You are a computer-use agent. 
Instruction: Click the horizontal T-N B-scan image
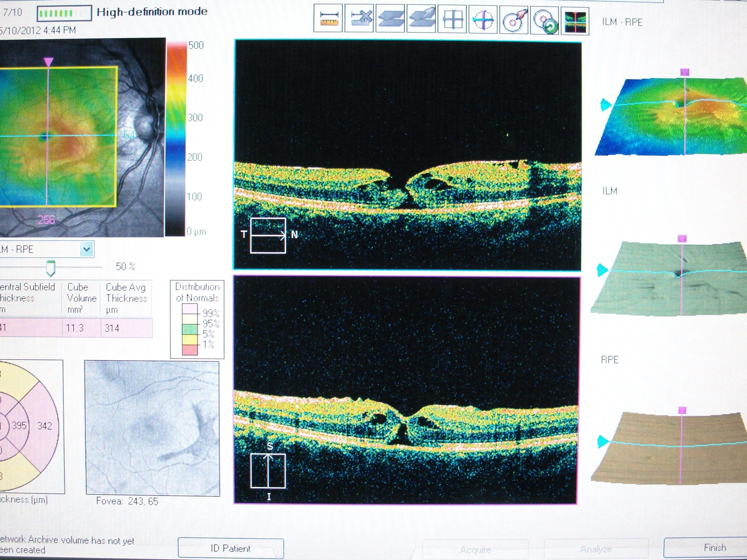click(x=407, y=155)
